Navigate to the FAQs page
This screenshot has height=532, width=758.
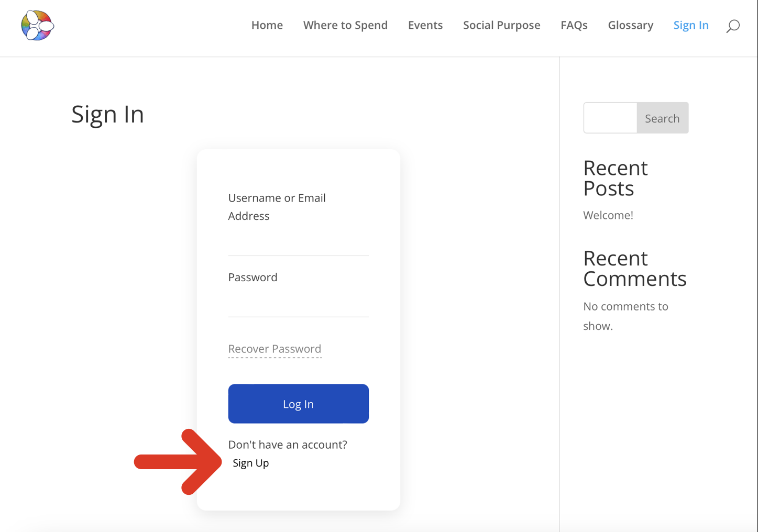[574, 25]
